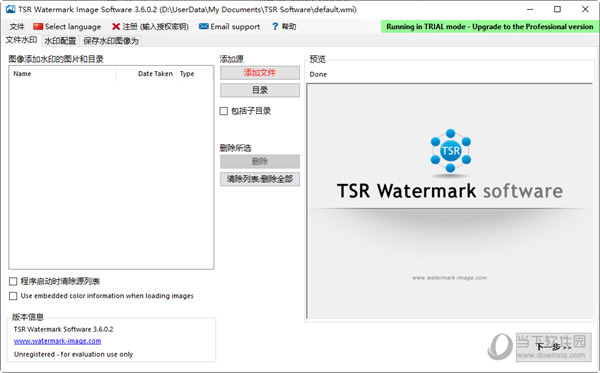This screenshot has width=600, height=373.
Task: Click the 下一步 >> next button
Action: (x=554, y=347)
